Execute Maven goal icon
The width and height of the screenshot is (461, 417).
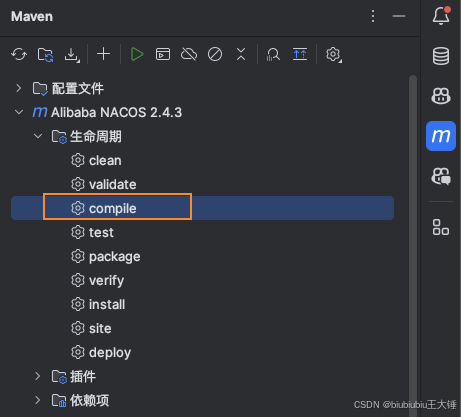(163, 54)
